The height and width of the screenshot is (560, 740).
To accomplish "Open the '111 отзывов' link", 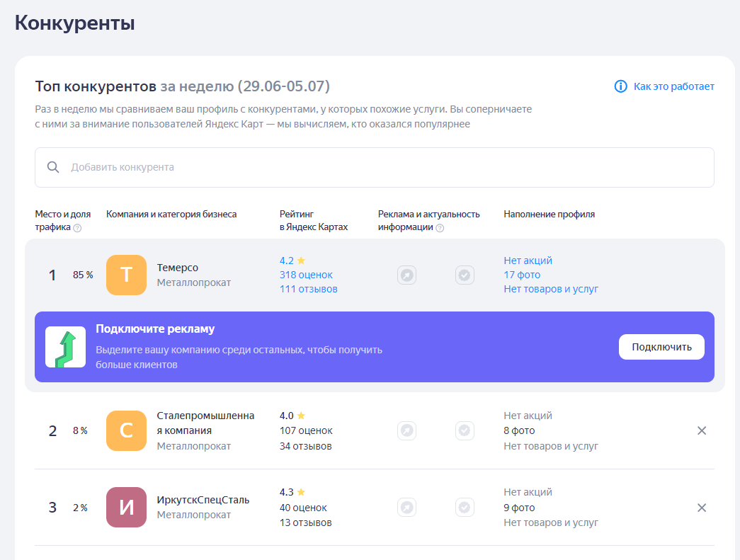I will point(308,289).
